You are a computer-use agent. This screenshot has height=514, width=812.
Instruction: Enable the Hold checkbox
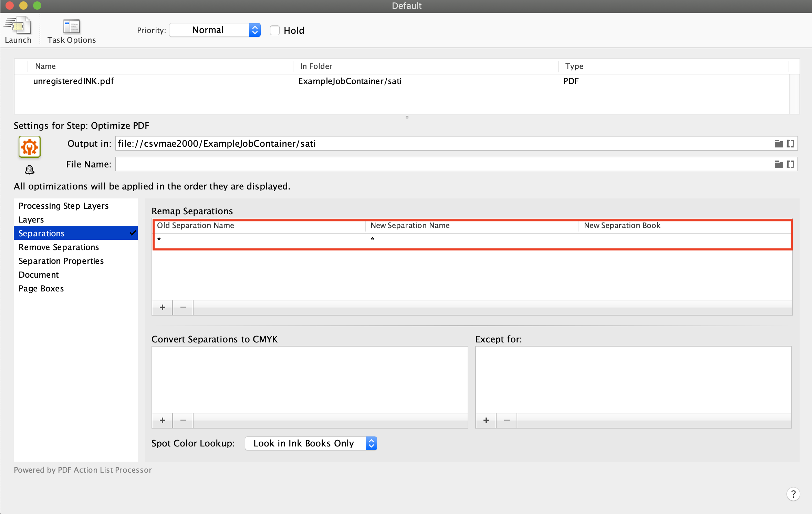[274, 30]
